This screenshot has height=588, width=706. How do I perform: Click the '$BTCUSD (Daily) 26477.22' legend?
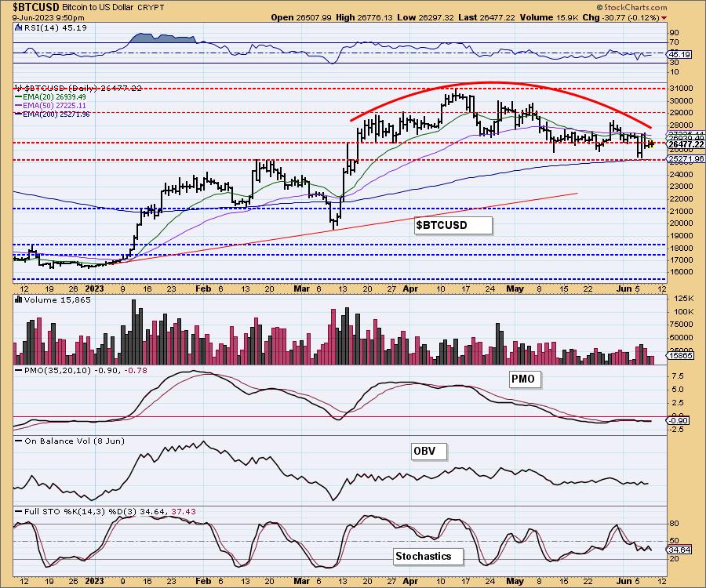[x=82, y=88]
